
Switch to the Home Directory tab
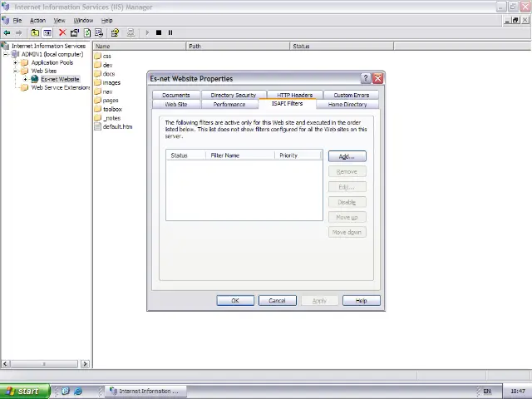(x=347, y=104)
